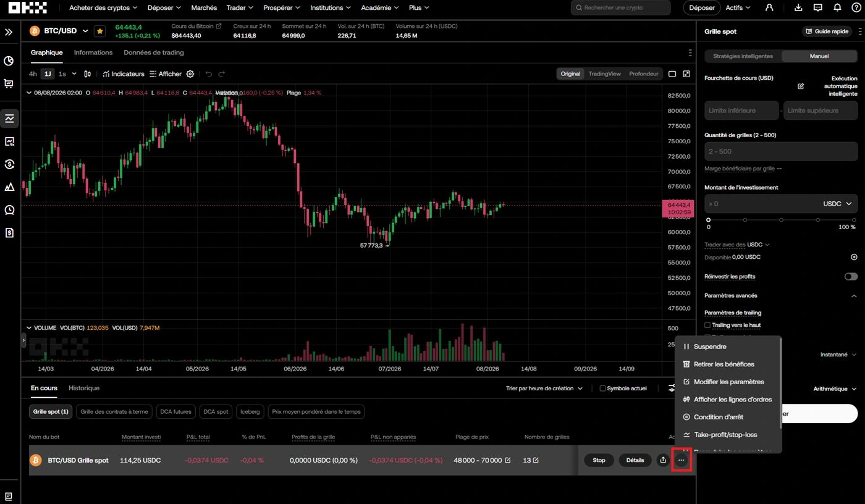This screenshot has width=865, height=504.
Task: Click the OKX logo
Action: point(28,8)
